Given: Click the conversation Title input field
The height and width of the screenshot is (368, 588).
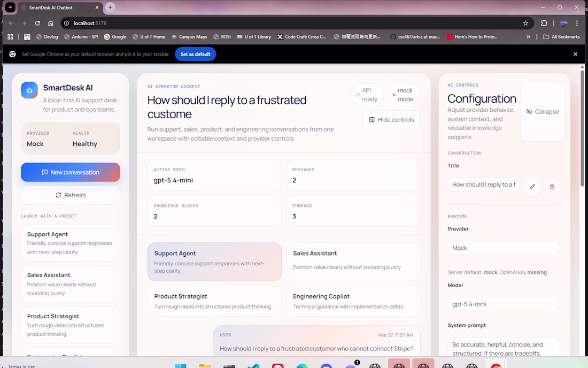Looking at the screenshot, I should tap(484, 185).
